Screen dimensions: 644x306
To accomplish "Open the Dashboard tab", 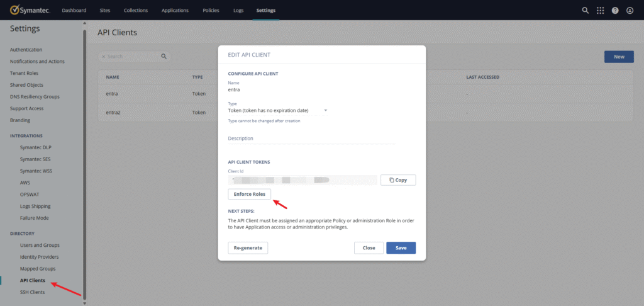I will pos(74,11).
